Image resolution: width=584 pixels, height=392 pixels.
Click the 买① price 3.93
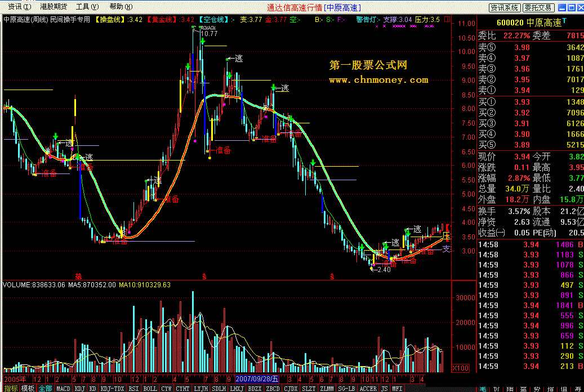point(522,102)
